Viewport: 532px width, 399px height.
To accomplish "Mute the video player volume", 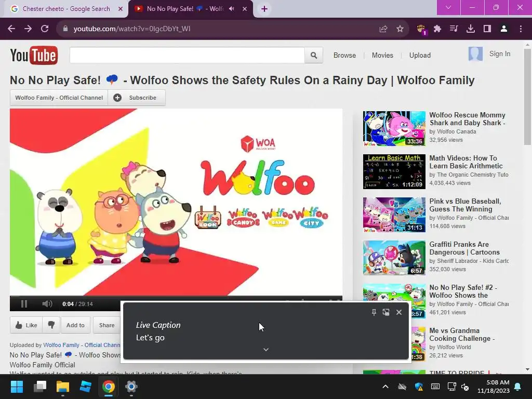I will pyautogui.click(x=47, y=304).
